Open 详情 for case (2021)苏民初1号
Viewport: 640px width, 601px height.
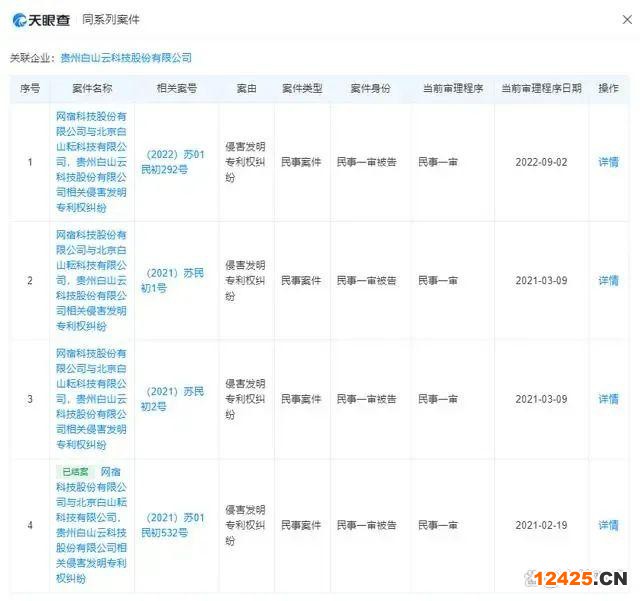[608, 280]
